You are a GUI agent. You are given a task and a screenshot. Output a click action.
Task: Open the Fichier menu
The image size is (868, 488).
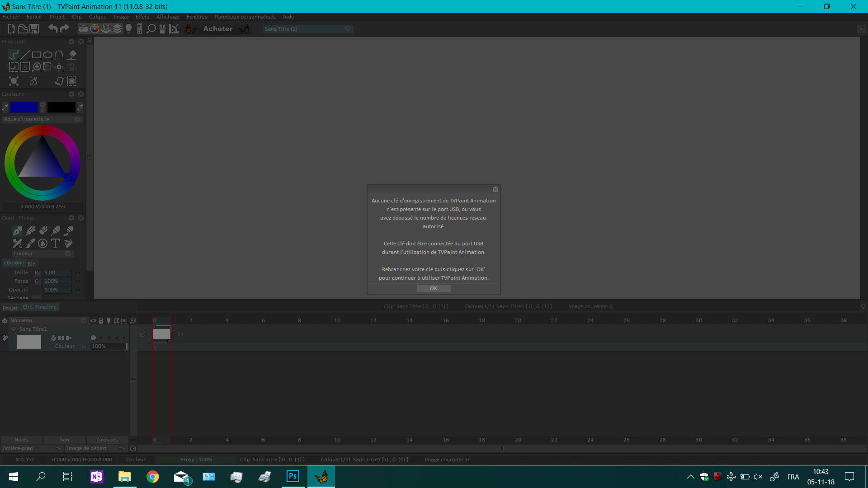pyautogui.click(x=11, y=17)
